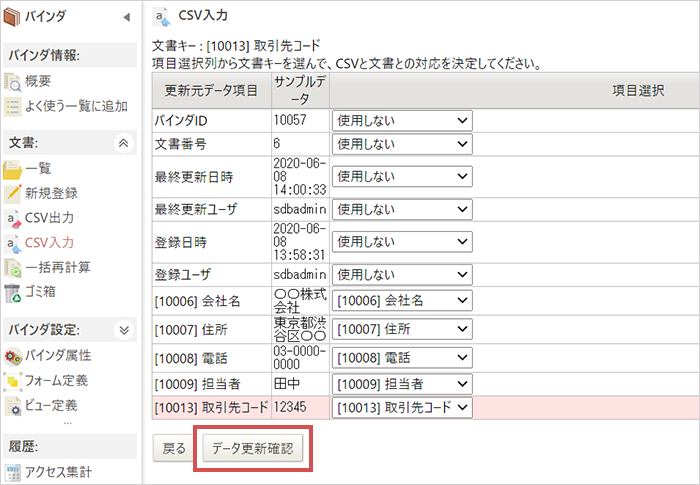Click the サンプルデータ column header

pyautogui.click(x=300, y=90)
